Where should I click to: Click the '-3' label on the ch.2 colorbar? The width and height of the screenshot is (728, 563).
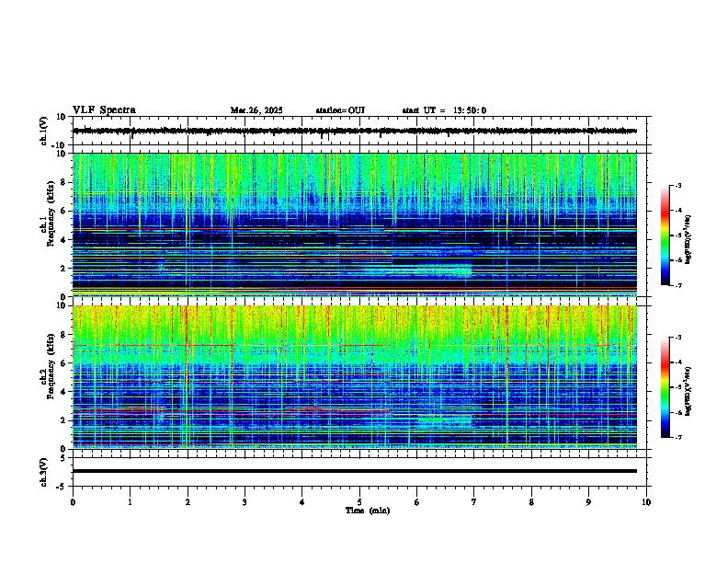click(x=678, y=338)
